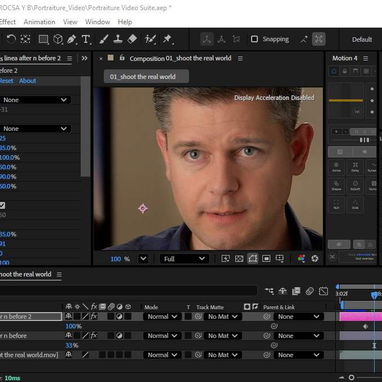The height and width of the screenshot is (382, 382).
Task: Select the Pan Behind anchor point tool
Action: click(26, 39)
